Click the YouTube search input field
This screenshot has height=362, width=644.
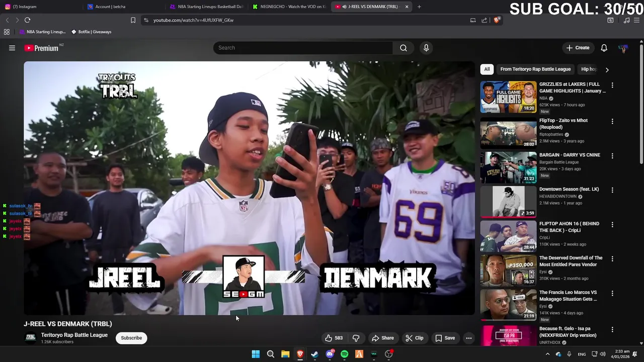coord(303,48)
